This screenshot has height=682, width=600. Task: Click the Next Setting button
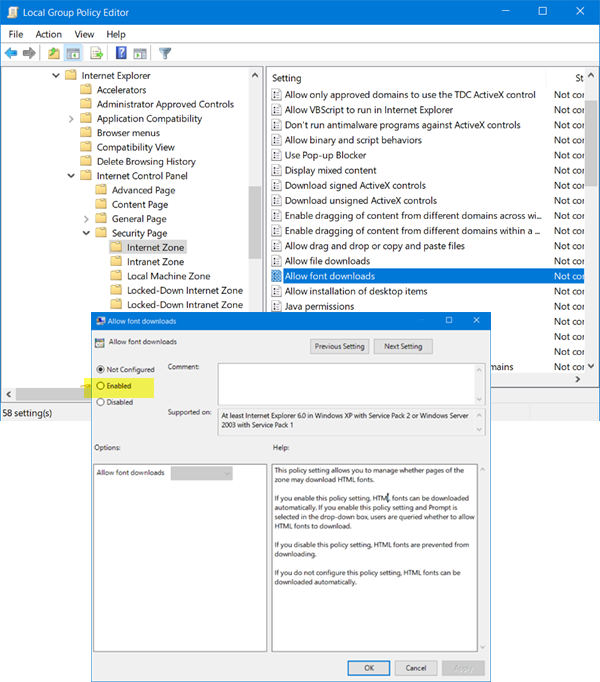pos(403,347)
